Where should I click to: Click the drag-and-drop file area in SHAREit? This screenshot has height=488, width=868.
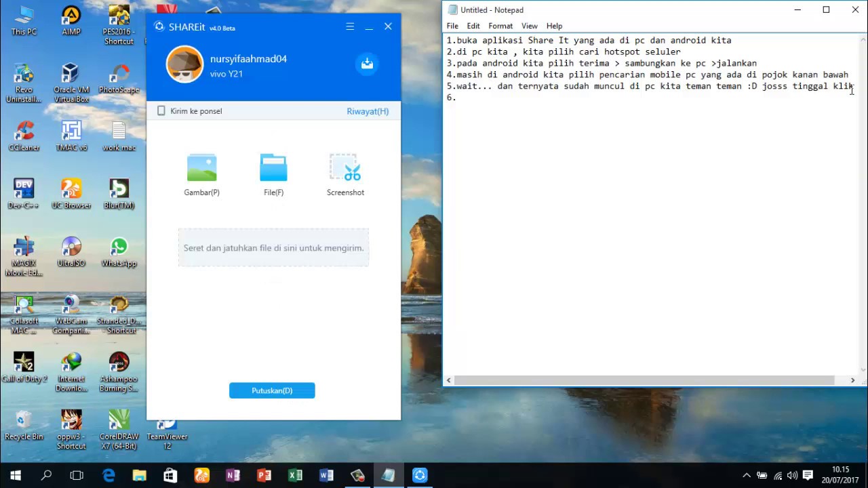point(273,247)
